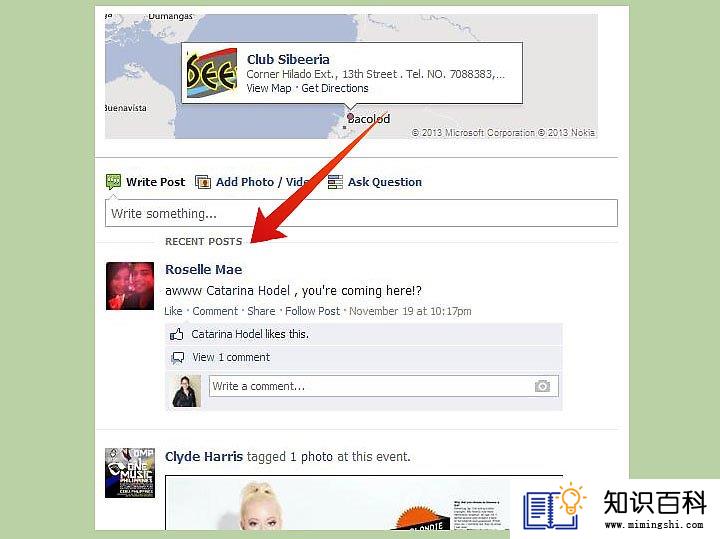Expand View 1 comment
This screenshot has width=720, height=539.
pyautogui.click(x=231, y=357)
